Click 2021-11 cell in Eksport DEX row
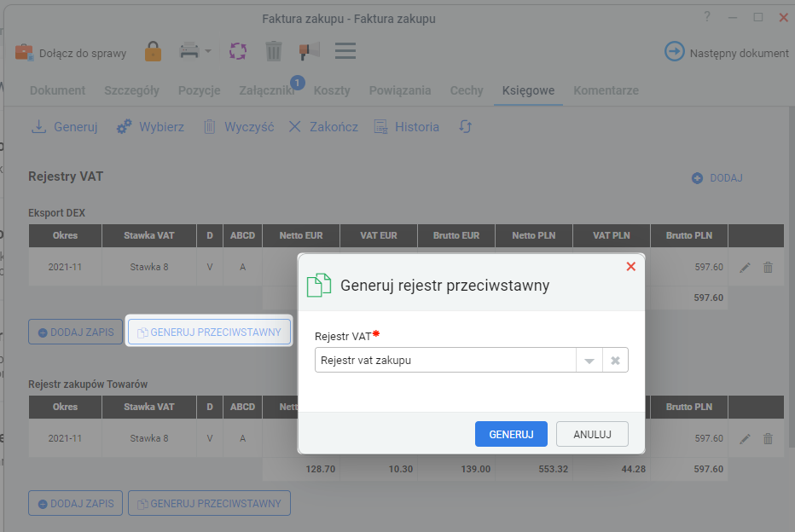 point(65,267)
